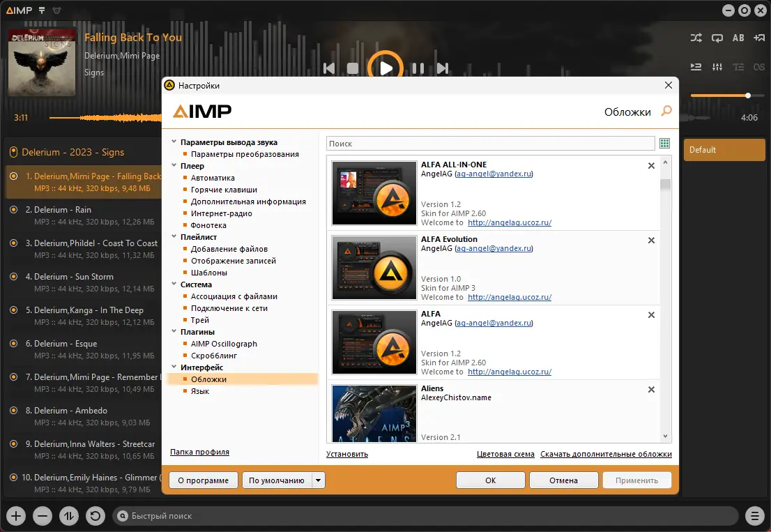The width and height of the screenshot is (771, 532).
Task: Focus the quick search field Быстрый поиск
Action: click(425, 516)
